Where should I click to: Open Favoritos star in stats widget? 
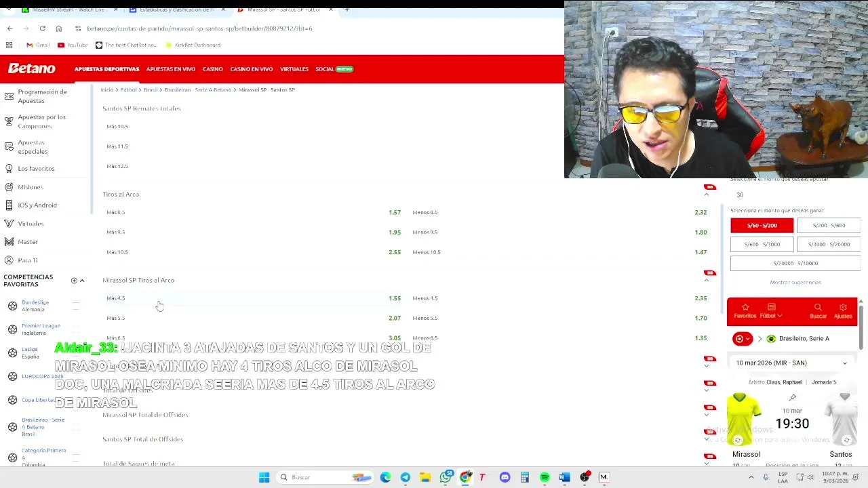pyautogui.click(x=745, y=311)
